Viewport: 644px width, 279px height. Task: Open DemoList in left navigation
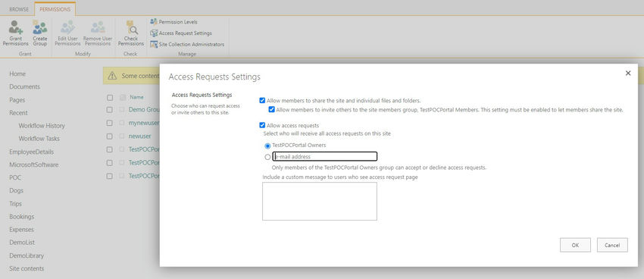(x=22, y=243)
